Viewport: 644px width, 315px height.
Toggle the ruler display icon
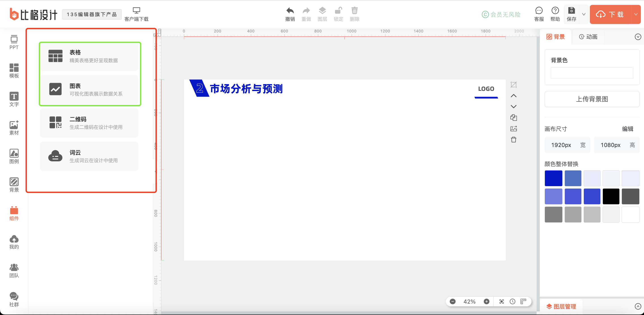[x=523, y=302]
